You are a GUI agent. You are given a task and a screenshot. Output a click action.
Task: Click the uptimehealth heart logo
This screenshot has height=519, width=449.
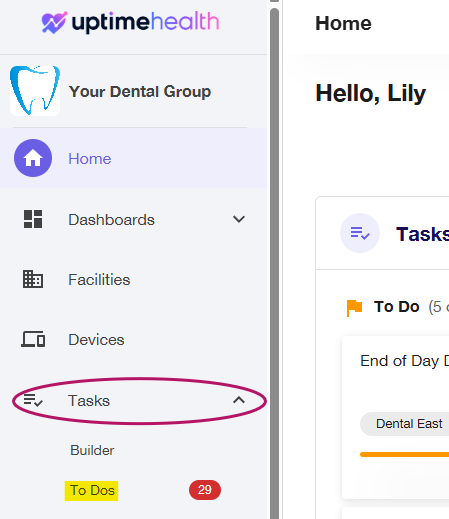click(54, 22)
